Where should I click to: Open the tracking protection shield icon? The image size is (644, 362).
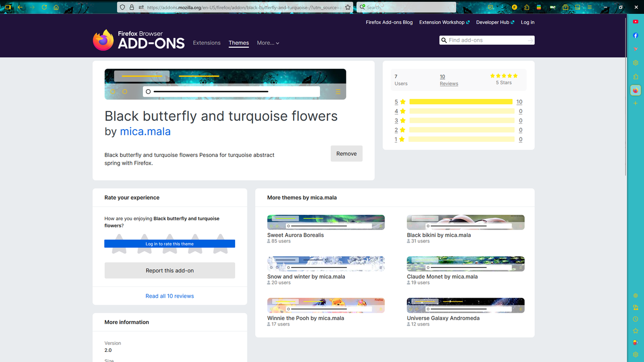[x=122, y=7]
